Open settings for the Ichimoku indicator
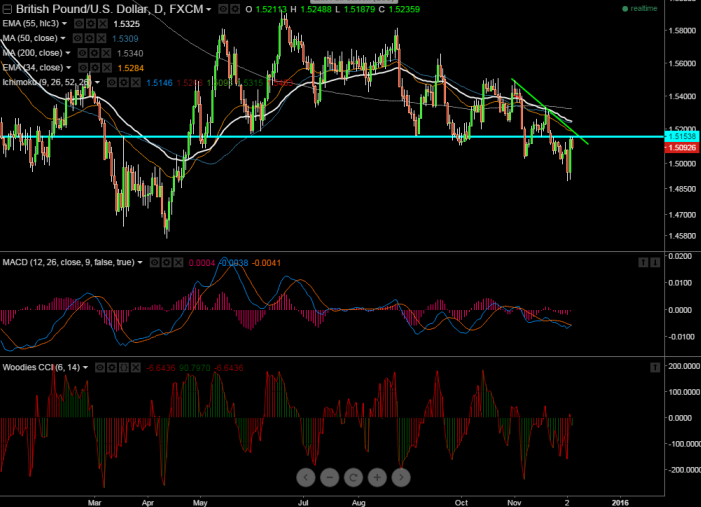 coord(124,82)
